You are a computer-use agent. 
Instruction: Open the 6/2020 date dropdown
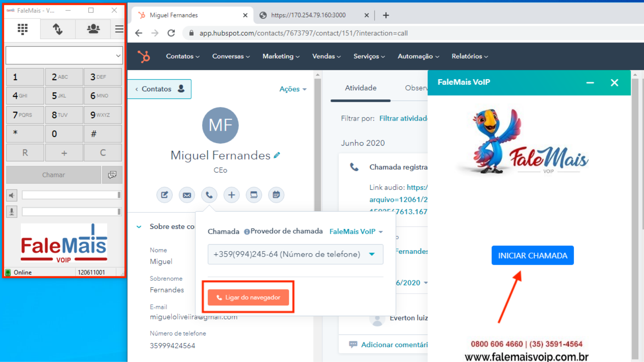[411, 283]
